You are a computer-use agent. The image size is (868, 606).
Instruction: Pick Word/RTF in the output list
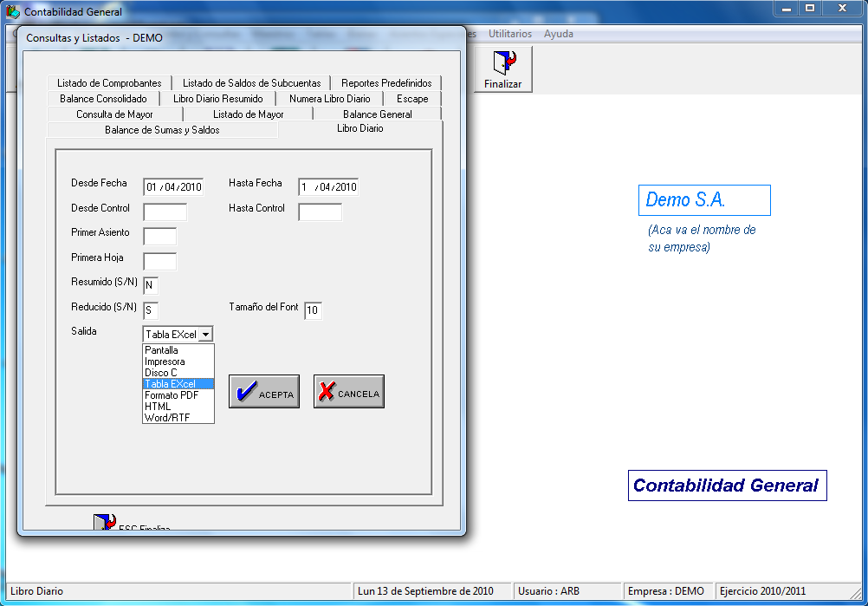coord(167,418)
